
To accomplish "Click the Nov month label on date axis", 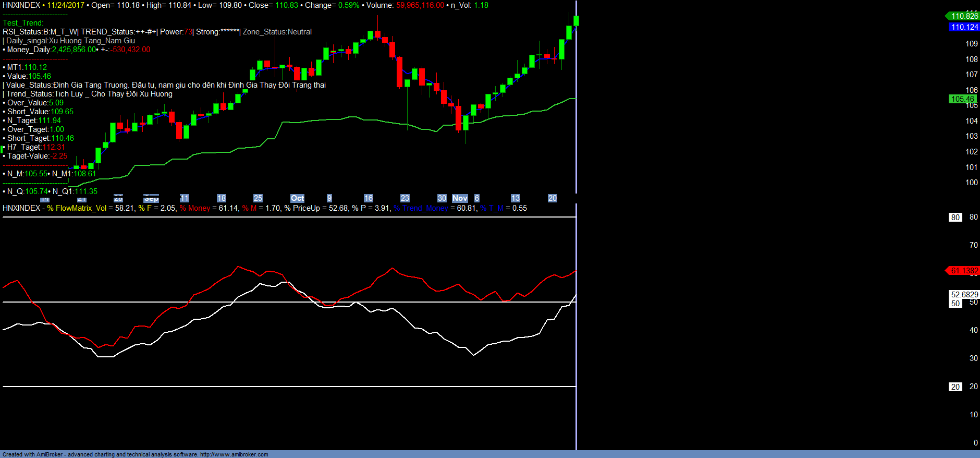I will pos(460,198).
